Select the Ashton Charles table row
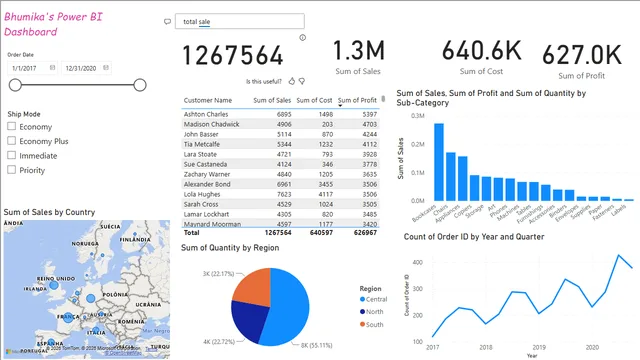 [280, 114]
